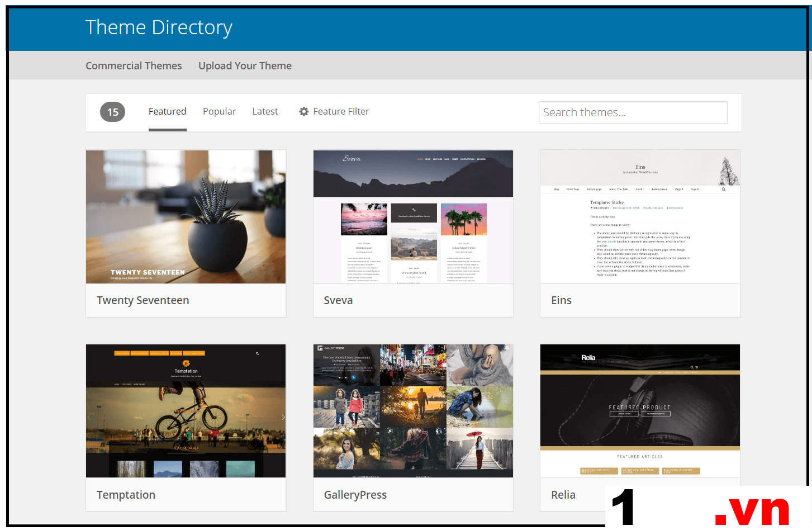Click the Search themes input field
This screenshot has height=530, width=812.
coord(633,112)
